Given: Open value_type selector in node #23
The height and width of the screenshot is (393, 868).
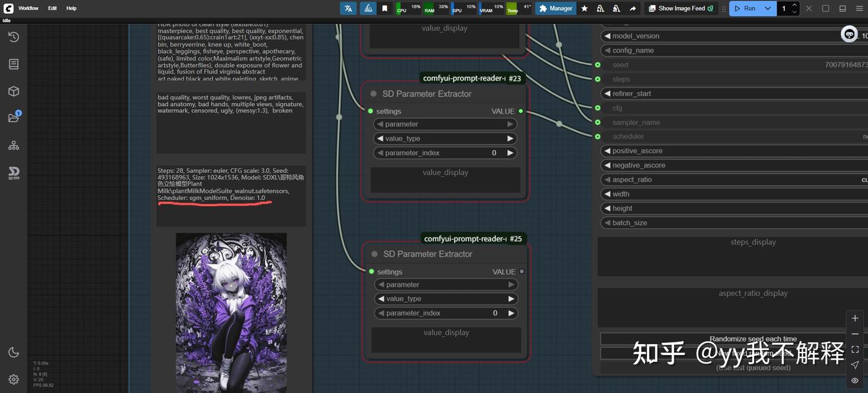Looking at the screenshot, I should [445, 139].
